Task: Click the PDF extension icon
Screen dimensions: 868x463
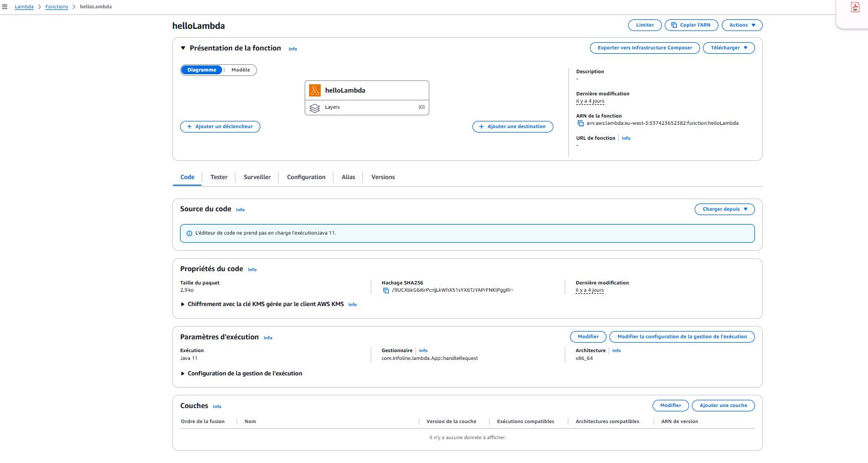Action: [855, 8]
